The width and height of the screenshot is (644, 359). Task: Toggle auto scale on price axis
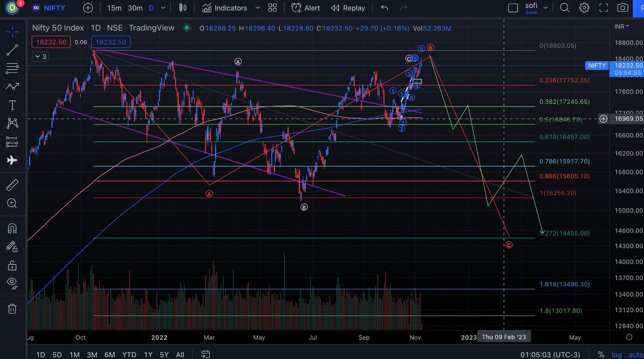[635, 354]
